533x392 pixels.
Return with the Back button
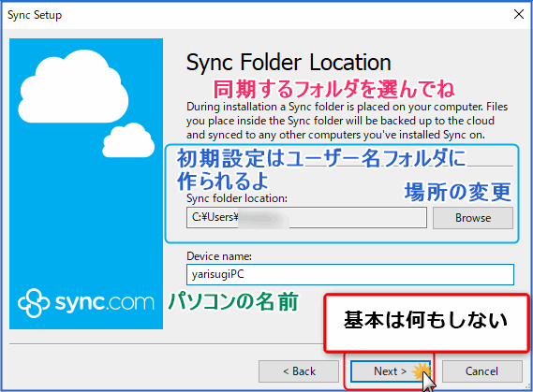[x=299, y=371]
